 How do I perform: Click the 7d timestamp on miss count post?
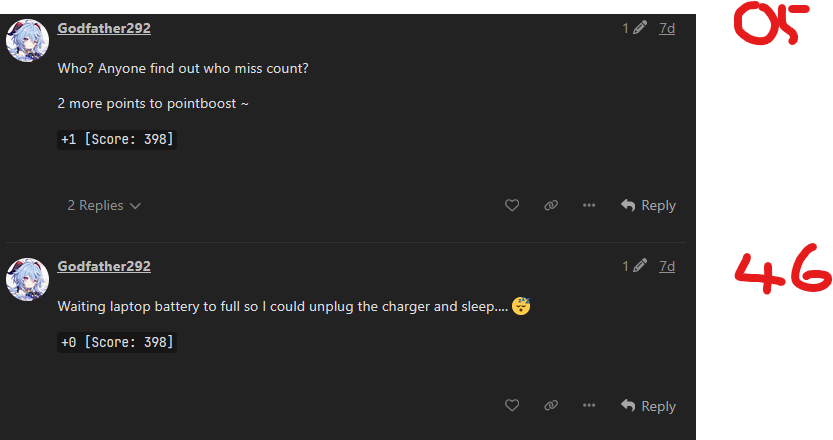click(667, 28)
